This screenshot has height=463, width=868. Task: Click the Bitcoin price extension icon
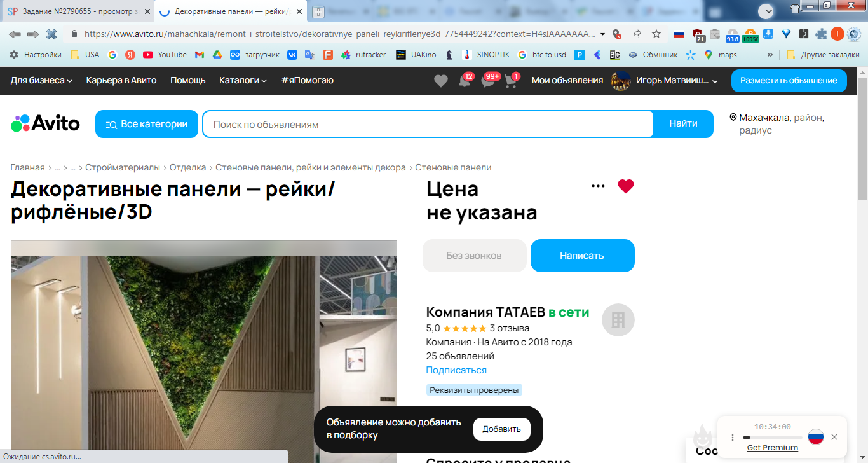pos(750,35)
